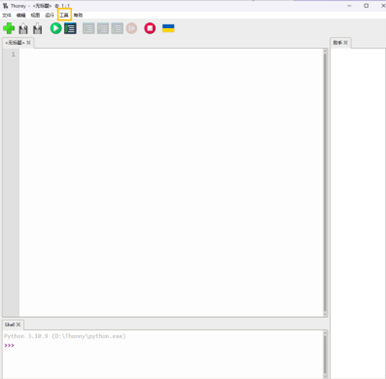Click the Save file icon
Image resolution: width=386 pixels, height=379 pixels.
pos(38,29)
